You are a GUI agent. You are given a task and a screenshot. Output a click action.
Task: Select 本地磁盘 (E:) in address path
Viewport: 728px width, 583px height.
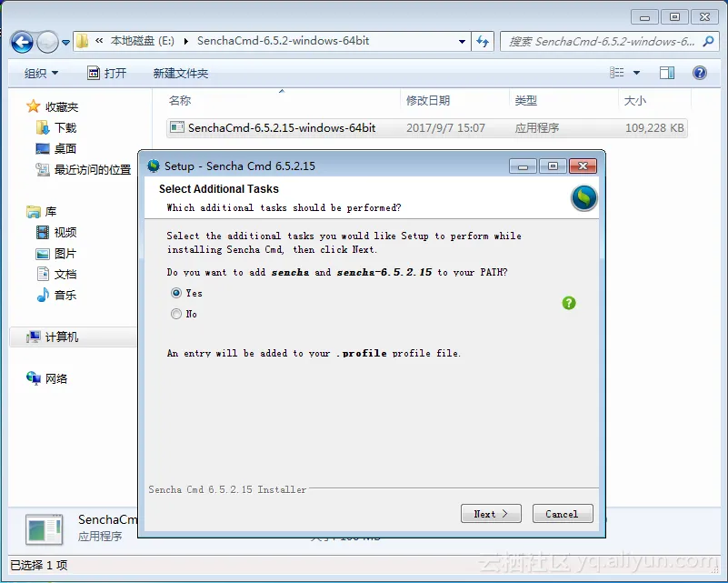pyautogui.click(x=143, y=41)
